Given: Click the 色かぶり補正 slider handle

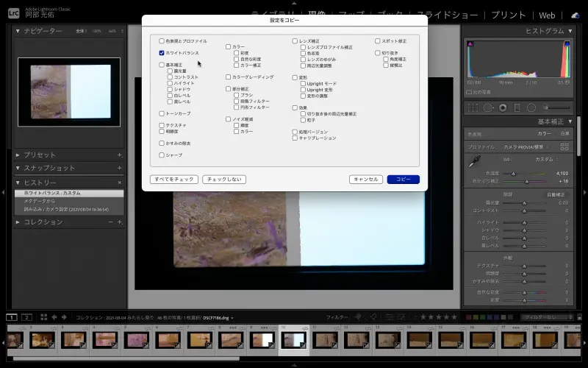Looking at the screenshot, I should tap(527, 181).
